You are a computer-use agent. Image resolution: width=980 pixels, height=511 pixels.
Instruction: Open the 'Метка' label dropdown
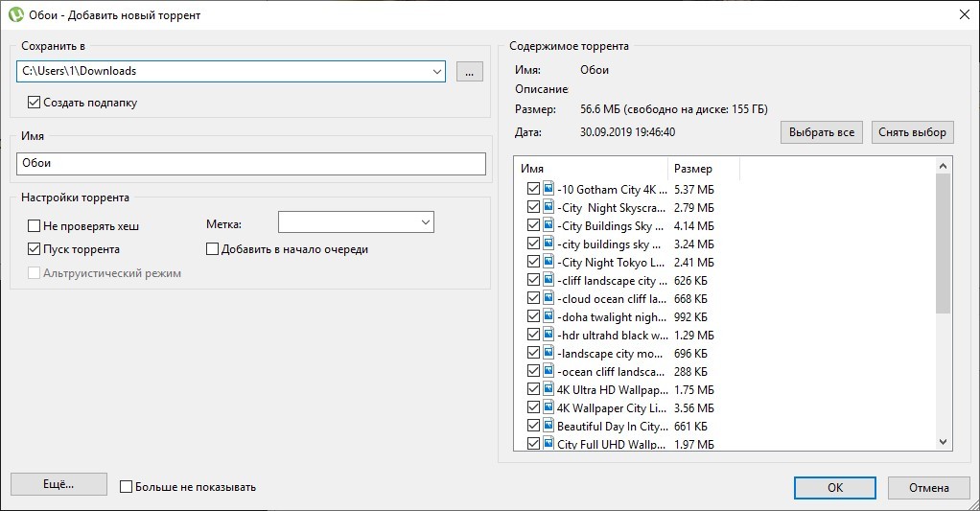click(425, 222)
